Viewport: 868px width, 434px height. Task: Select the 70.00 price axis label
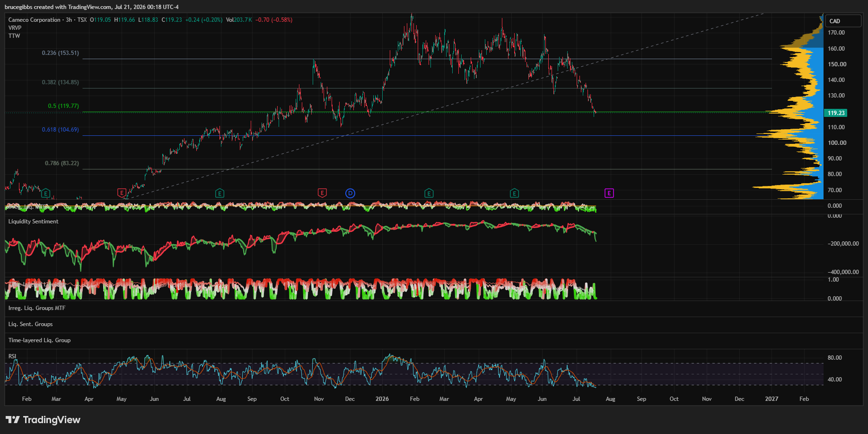pyautogui.click(x=835, y=190)
